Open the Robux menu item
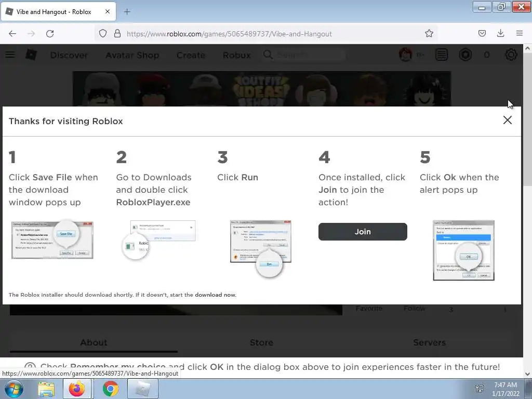532x399 pixels. coord(236,55)
